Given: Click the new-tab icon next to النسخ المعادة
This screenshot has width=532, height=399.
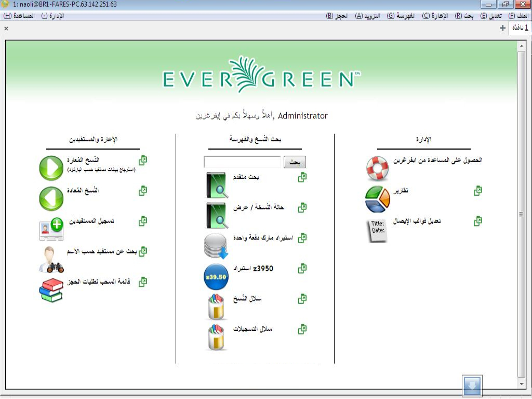Looking at the screenshot, I should [x=143, y=191].
